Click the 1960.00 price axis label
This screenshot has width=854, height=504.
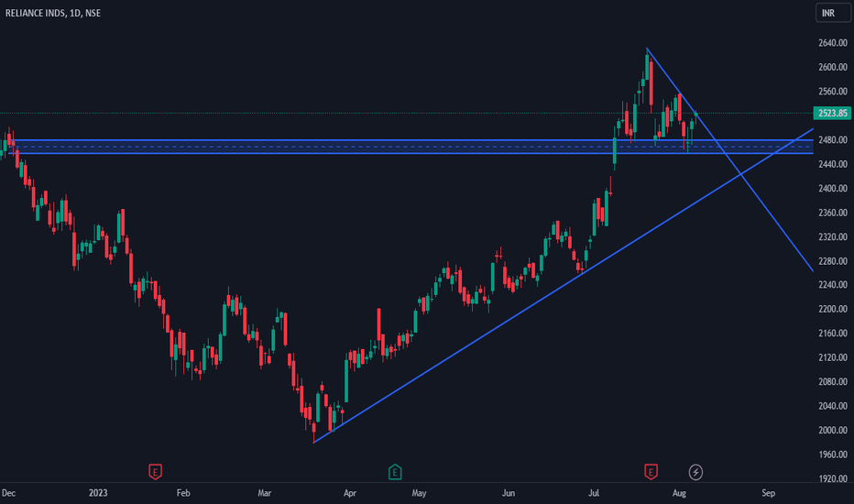(x=832, y=455)
